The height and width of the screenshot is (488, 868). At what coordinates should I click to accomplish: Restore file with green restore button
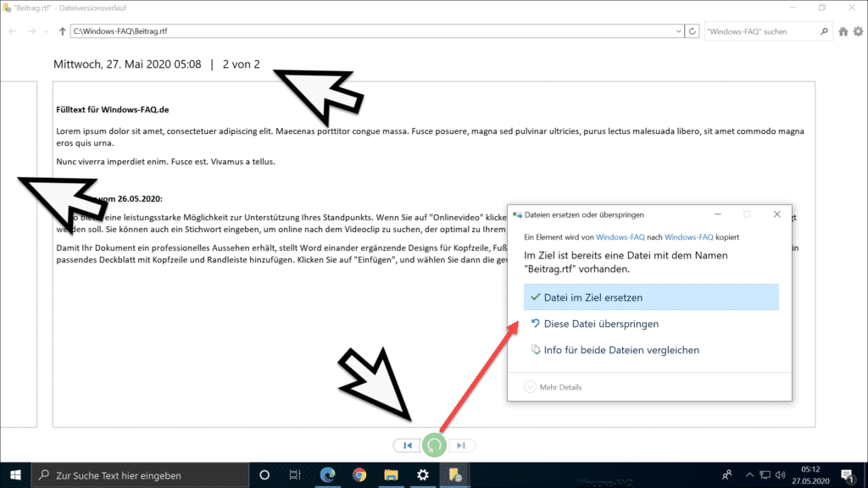click(434, 445)
